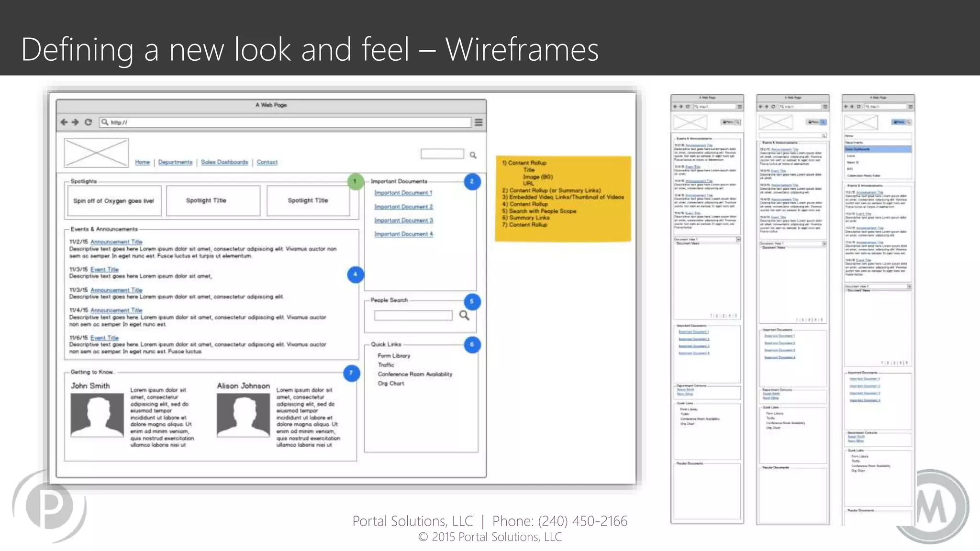Viewport: 980px width, 551px height.
Task: Click the highlighted search icon button in the second mobile wireframe
Action: tap(823, 122)
